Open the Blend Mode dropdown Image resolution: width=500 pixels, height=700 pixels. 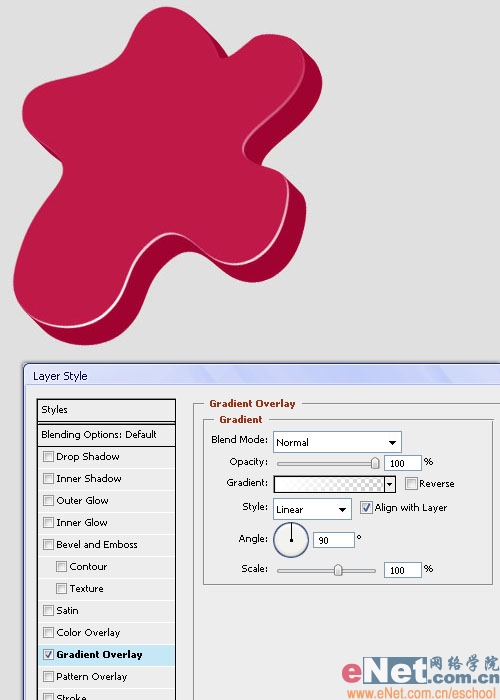337,442
